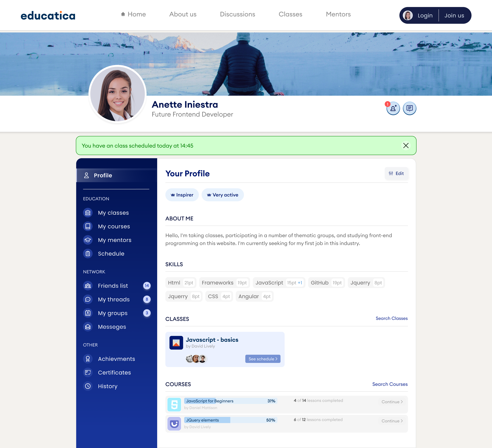This screenshot has height=448, width=492.
Task: Continue the JavaScript for Beginners course
Action: tap(392, 402)
